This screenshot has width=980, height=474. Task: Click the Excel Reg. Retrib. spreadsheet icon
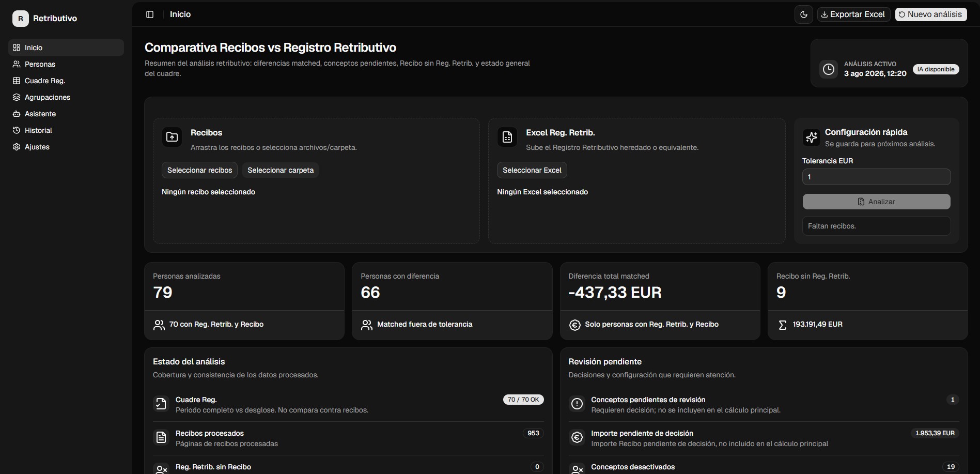pyautogui.click(x=507, y=137)
